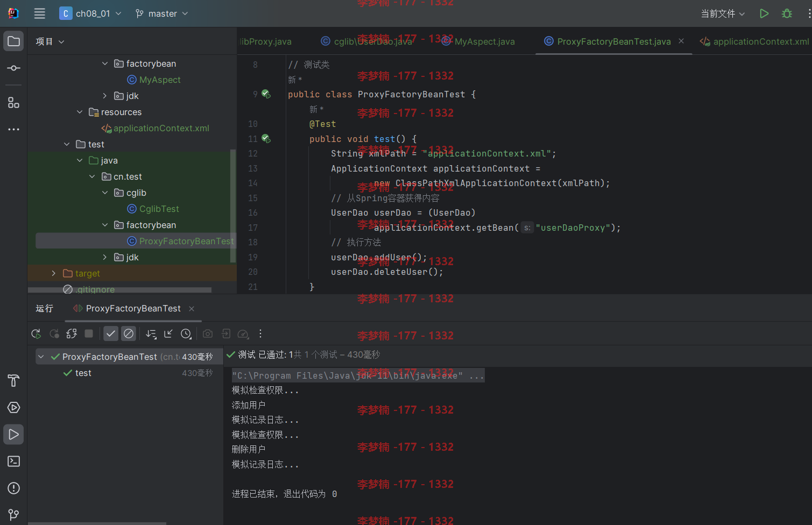812x525 pixels.
Task: Click the 运行 panel label
Action: (x=44, y=308)
